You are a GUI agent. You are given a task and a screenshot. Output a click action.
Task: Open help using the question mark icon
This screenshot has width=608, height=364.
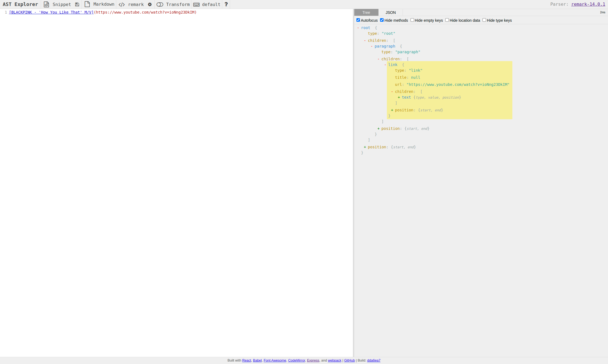point(226,4)
